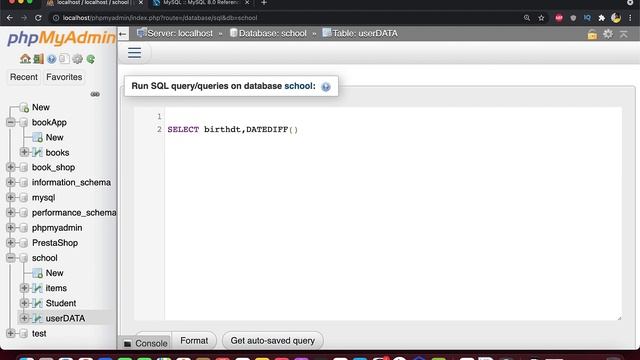The image size is (640, 360).
Task: Expand the userDATA table node
Action: click(x=24, y=318)
